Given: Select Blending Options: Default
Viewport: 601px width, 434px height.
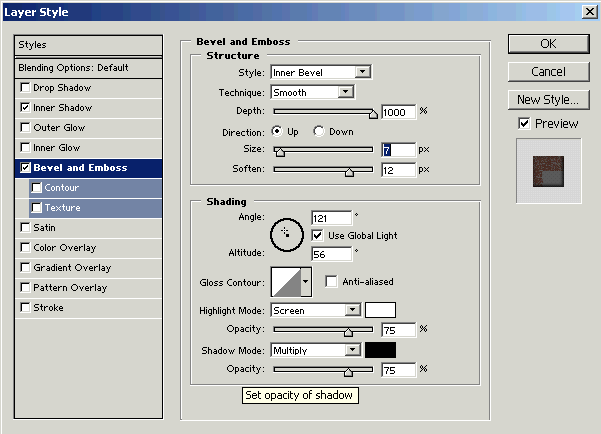Looking at the screenshot, I should click(88, 68).
